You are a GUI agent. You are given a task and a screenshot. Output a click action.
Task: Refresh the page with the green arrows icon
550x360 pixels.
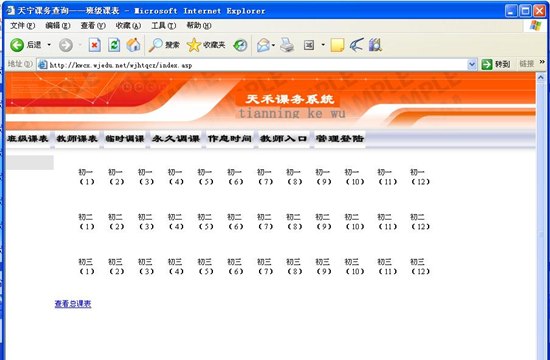(x=114, y=45)
